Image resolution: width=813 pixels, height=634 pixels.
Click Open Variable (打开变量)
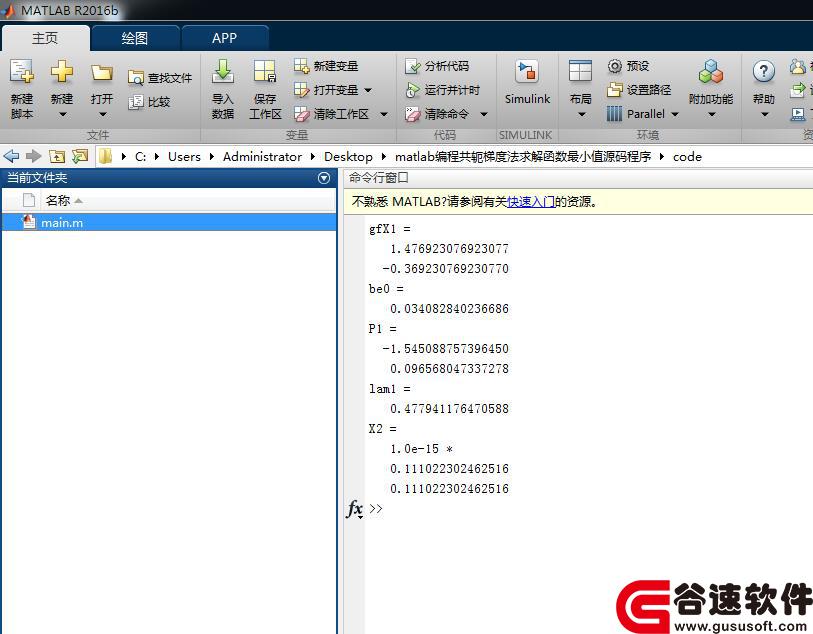point(326,90)
